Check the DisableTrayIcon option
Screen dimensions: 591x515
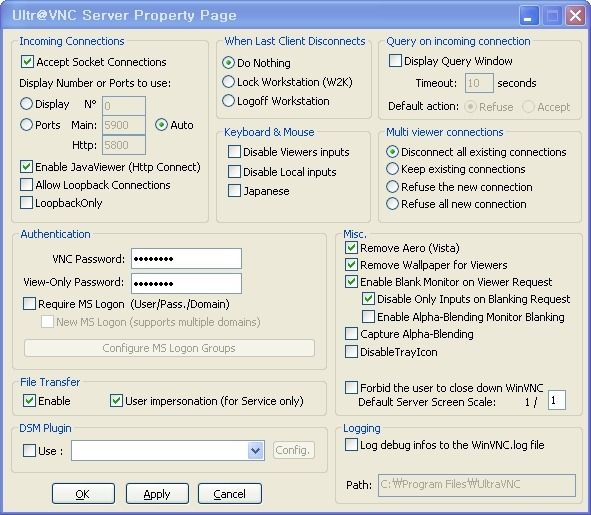[351, 352]
